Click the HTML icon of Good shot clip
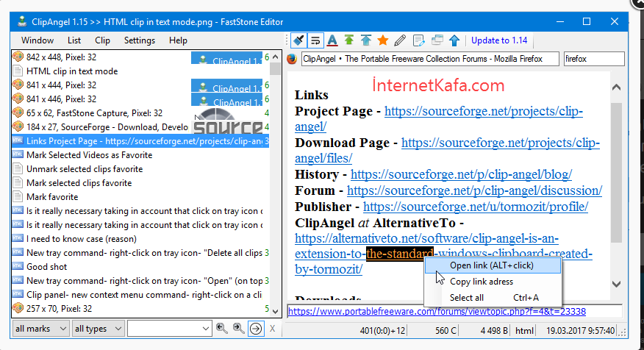Viewport: 644px width, 350px height. (x=18, y=266)
